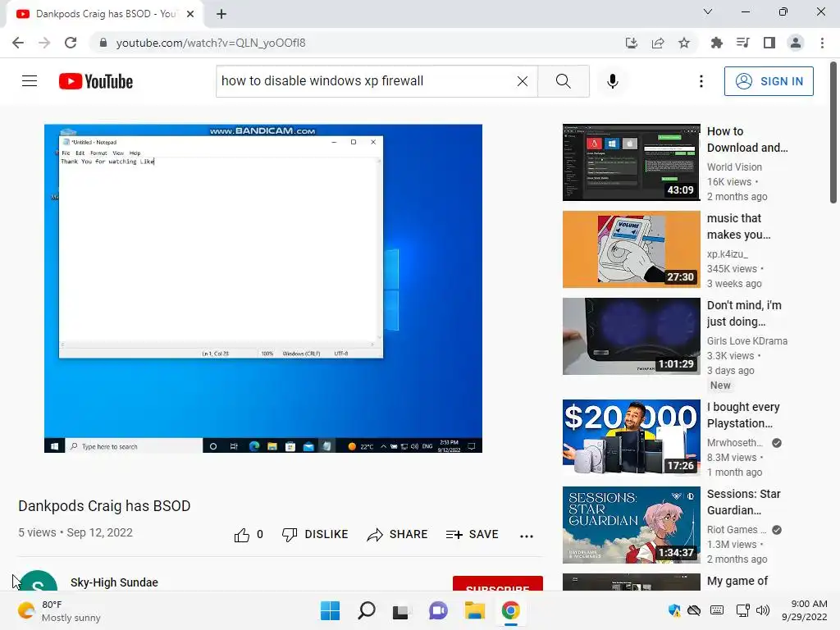Toggle Chrome side panel icon
This screenshot has height=630, width=840.
click(769, 43)
